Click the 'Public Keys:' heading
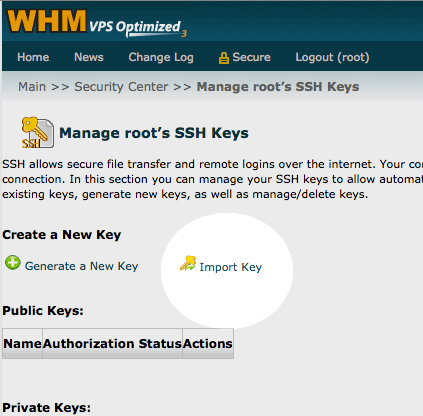Image resolution: width=423 pixels, height=416 pixels. click(43, 311)
